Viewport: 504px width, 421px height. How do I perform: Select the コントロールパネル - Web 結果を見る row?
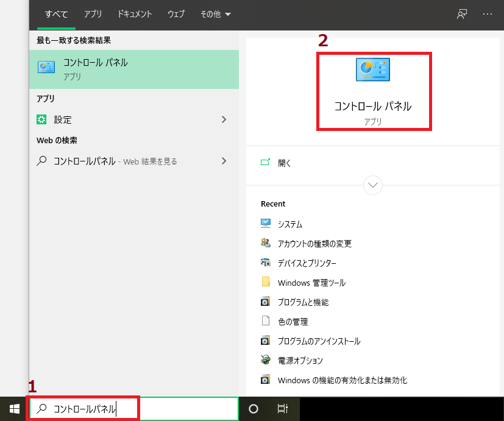tap(133, 161)
